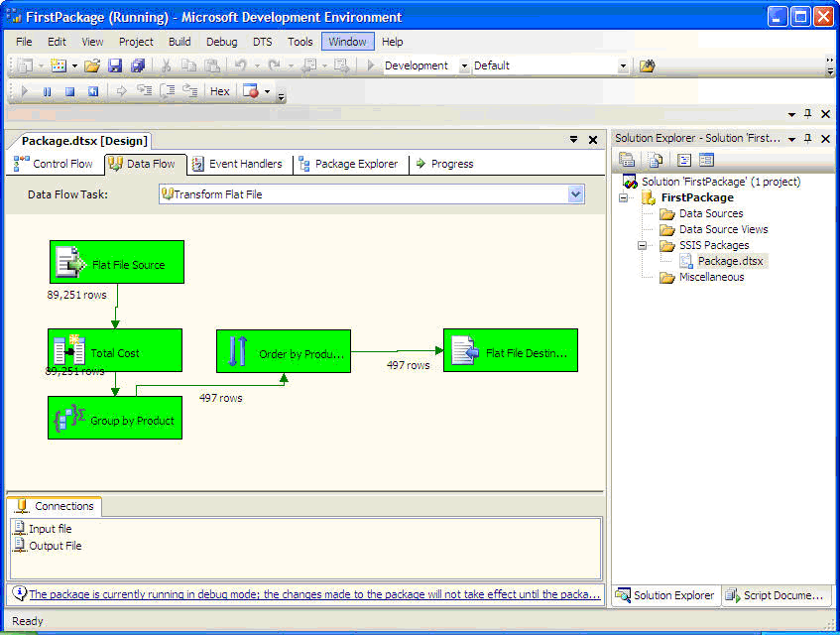The image size is (840, 635).
Task: Select Input file connection manager
Action: (50, 529)
